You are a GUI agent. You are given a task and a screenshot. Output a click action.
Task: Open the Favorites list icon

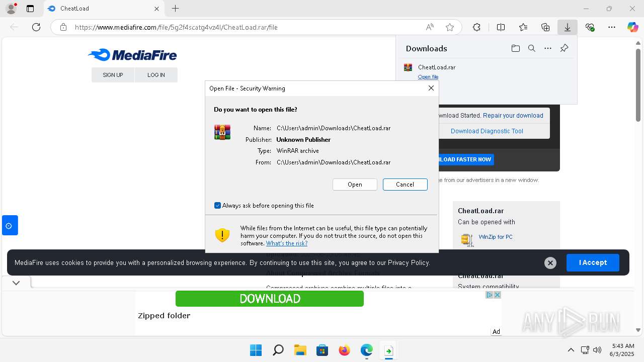(x=523, y=27)
